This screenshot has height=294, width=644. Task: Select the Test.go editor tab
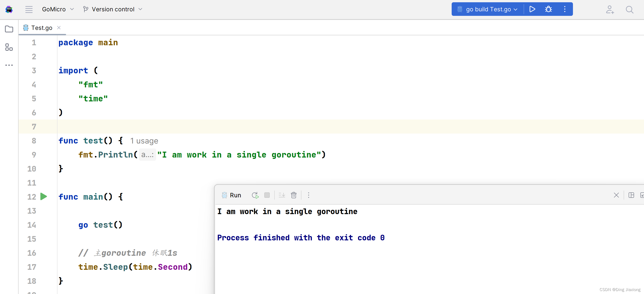point(41,28)
